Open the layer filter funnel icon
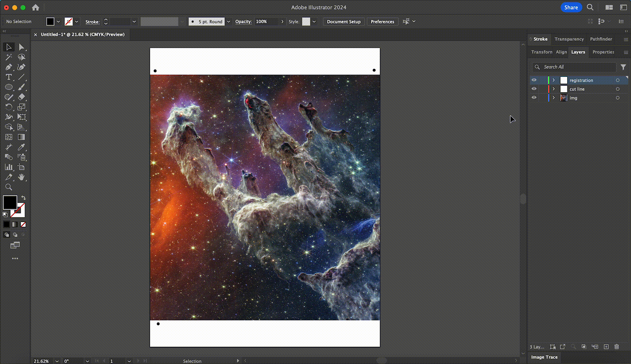This screenshot has width=631, height=364. [624, 67]
